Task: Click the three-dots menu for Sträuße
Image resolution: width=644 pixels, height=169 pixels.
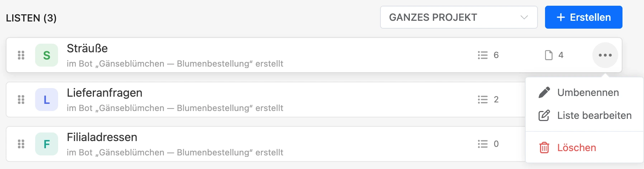Action: (x=605, y=55)
